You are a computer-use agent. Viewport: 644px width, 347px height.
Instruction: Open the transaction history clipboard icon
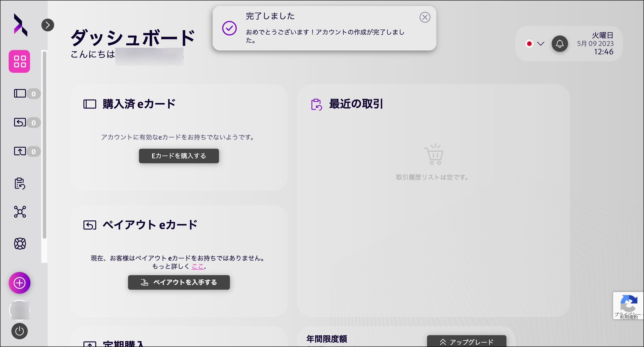[x=20, y=184]
